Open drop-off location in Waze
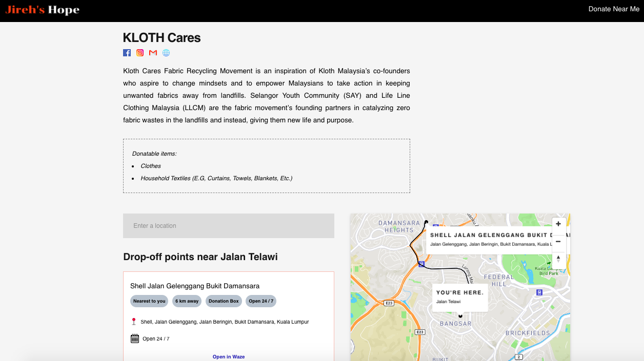This screenshot has height=361, width=644. 229,356
